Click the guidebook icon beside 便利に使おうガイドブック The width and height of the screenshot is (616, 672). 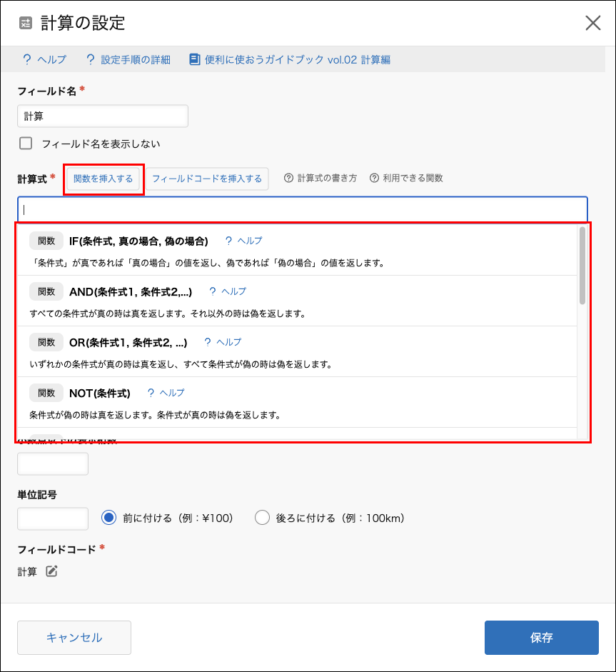194,59
